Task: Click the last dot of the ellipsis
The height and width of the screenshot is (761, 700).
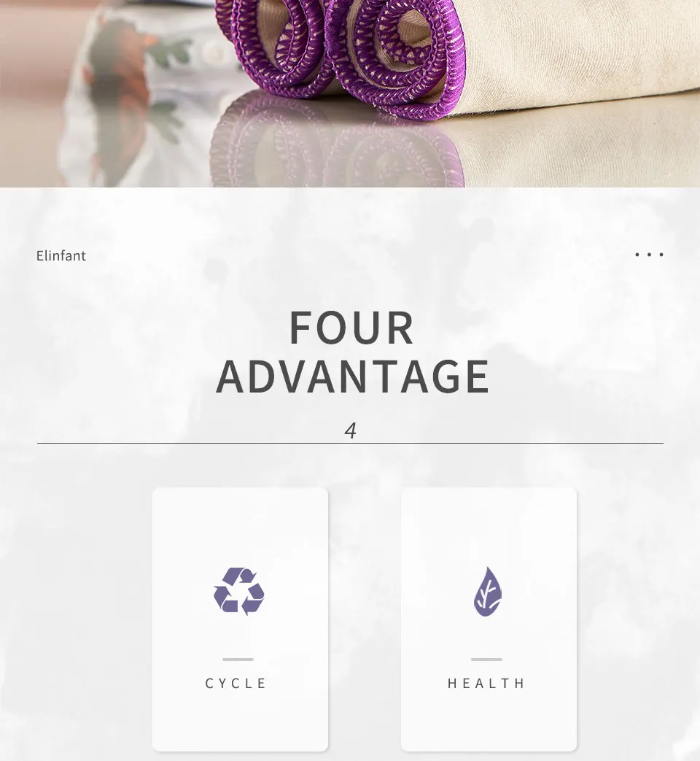Action: click(x=661, y=255)
